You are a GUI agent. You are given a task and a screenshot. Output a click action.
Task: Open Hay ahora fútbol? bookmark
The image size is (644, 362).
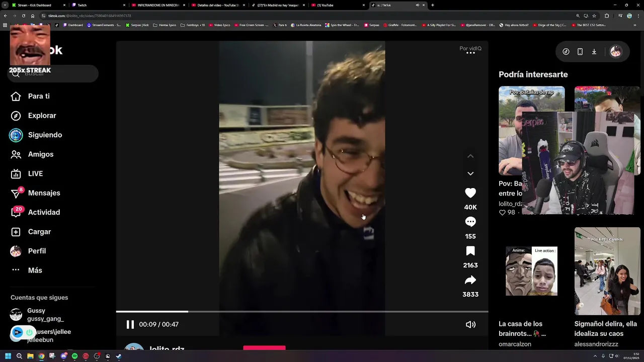tap(514, 25)
